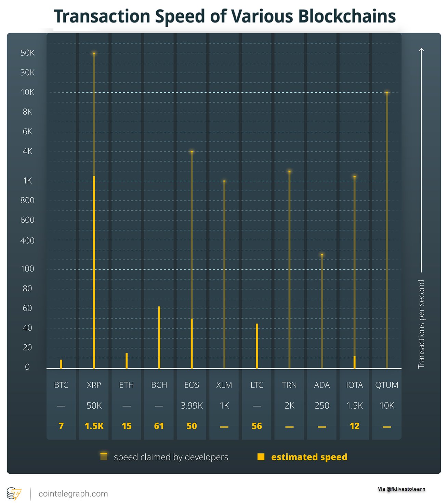The width and height of the screenshot is (448, 503).
Task: Select the LTC column label
Action: 257,385
